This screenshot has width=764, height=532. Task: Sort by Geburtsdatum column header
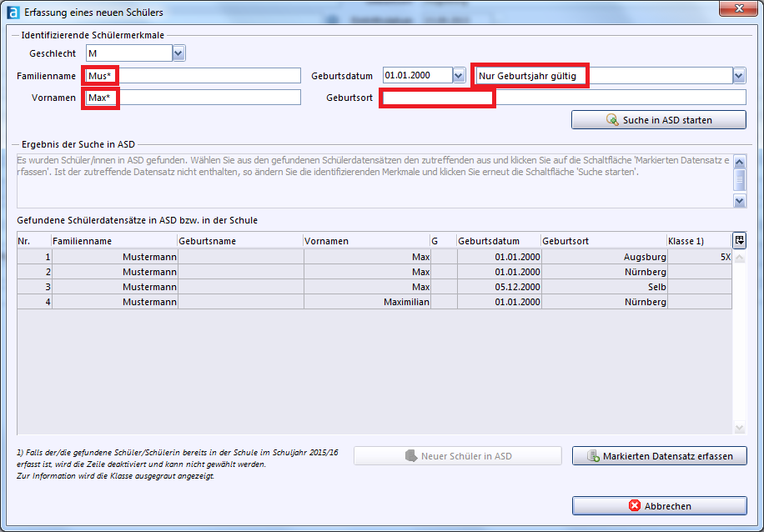coord(498,241)
